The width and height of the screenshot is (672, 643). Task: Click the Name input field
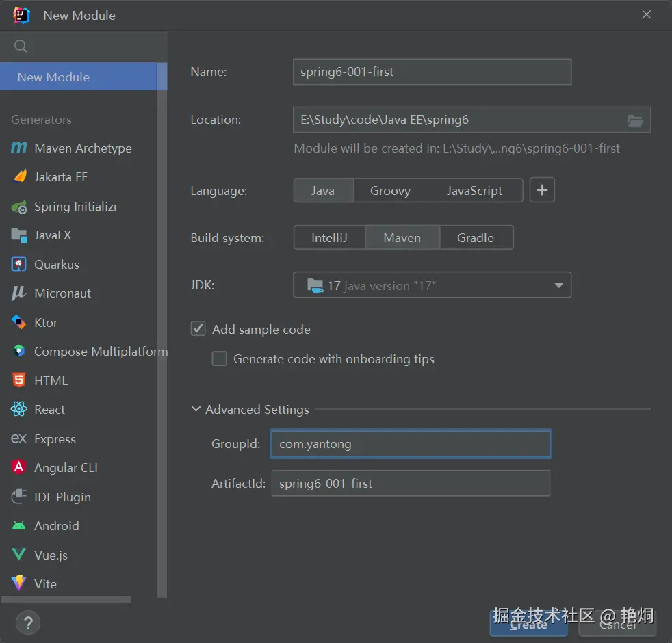432,72
